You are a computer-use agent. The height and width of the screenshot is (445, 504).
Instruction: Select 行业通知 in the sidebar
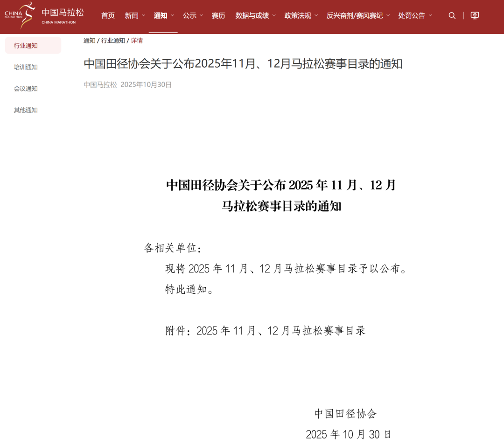[x=26, y=46]
